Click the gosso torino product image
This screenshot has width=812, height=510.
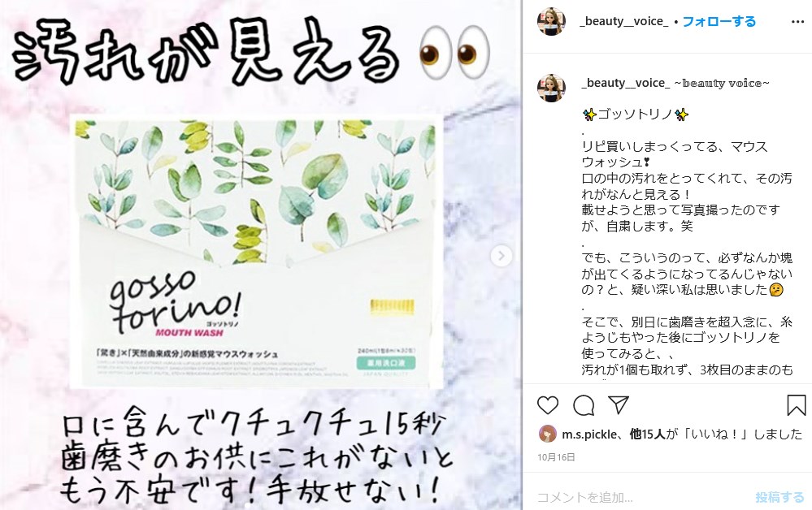pos(256,252)
